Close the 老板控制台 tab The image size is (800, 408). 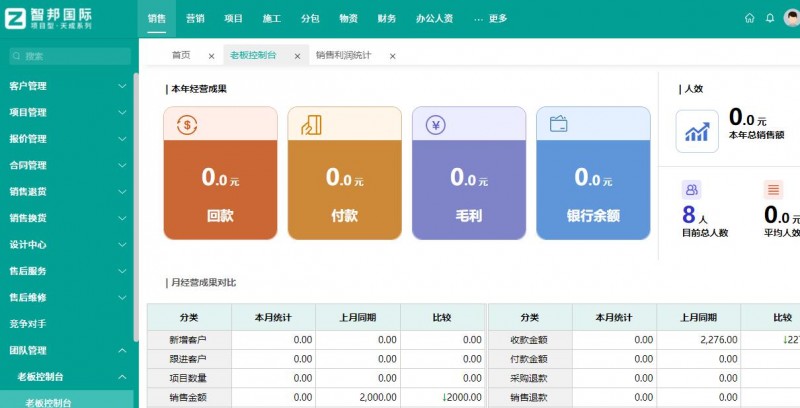(297, 56)
